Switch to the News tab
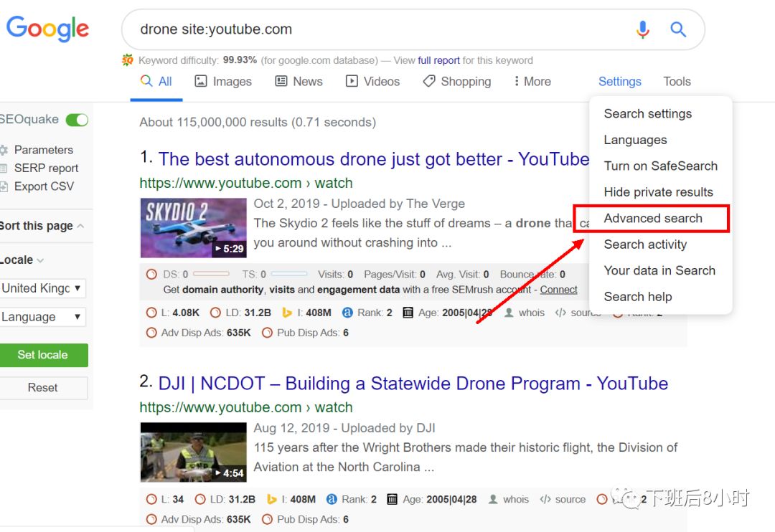The width and height of the screenshot is (775, 532). tap(299, 81)
